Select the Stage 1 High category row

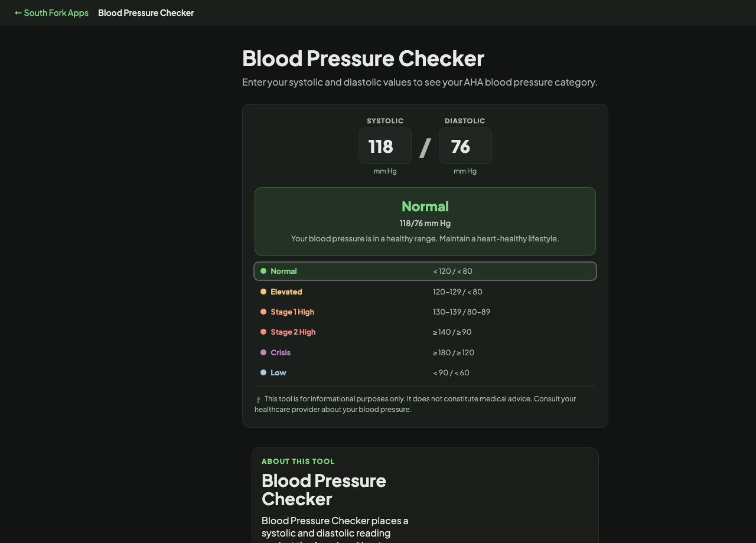[425, 312]
